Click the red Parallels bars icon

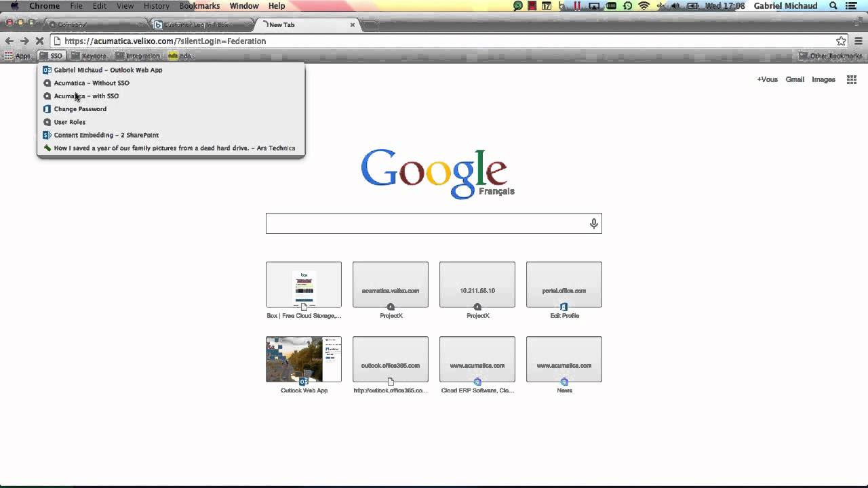coord(578,6)
